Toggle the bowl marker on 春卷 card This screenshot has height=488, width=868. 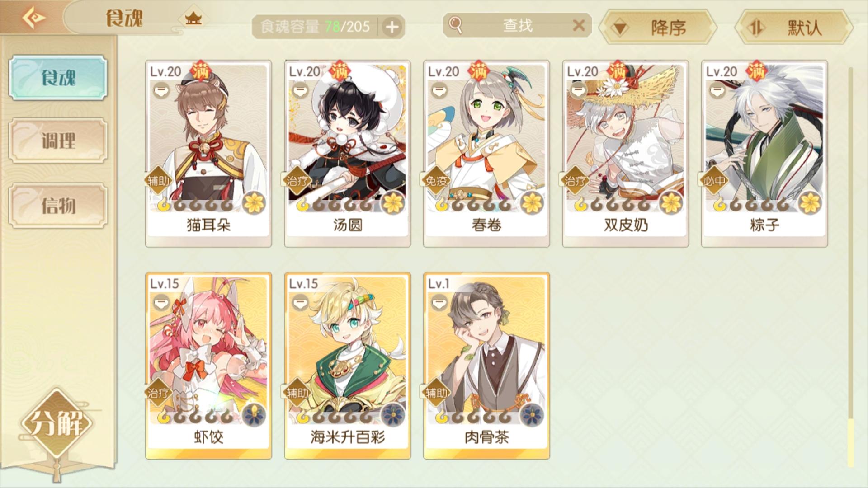pyautogui.click(x=439, y=91)
